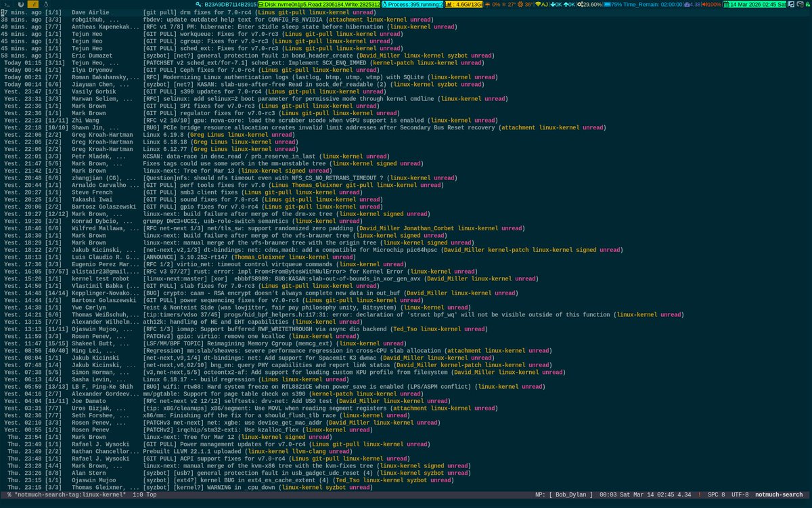Click the upload speed 0K arrow
812x508 pixels.
(x=570, y=5)
